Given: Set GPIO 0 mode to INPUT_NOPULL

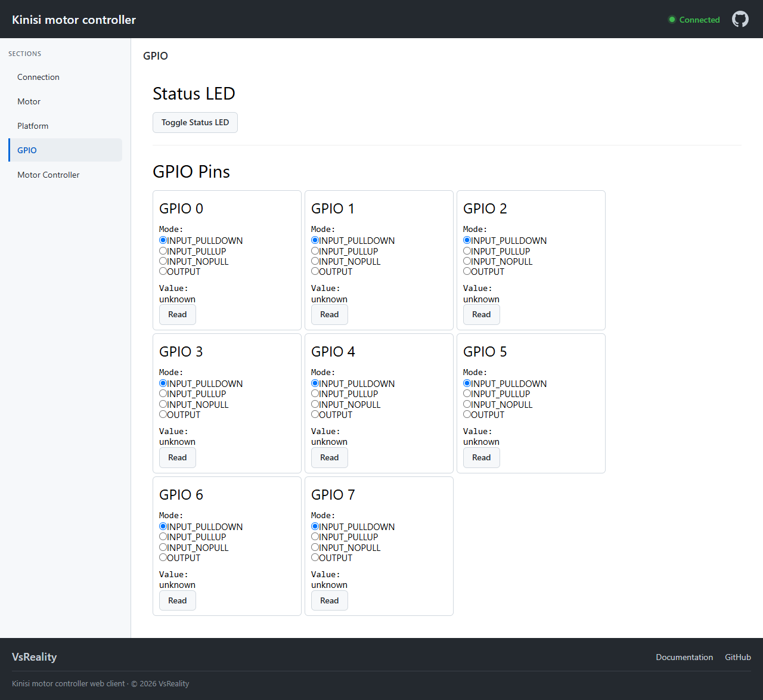Looking at the screenshot, I should (x=163, y=261).
